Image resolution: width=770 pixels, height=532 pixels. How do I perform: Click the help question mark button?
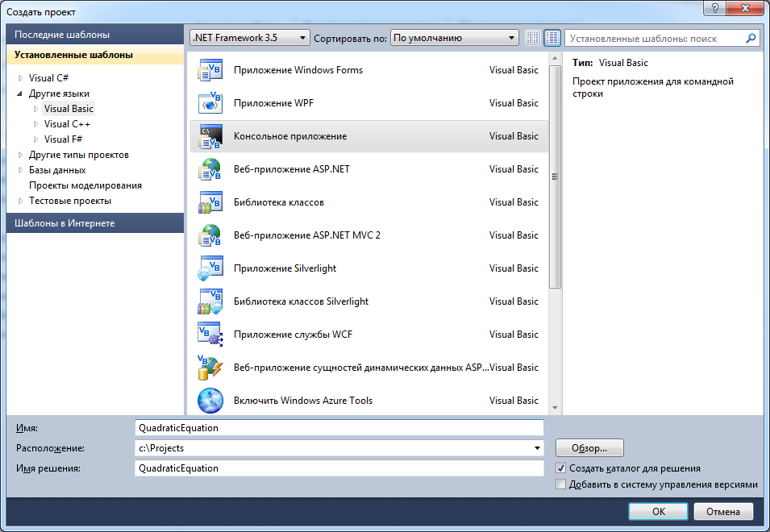(x=715, y=8)
